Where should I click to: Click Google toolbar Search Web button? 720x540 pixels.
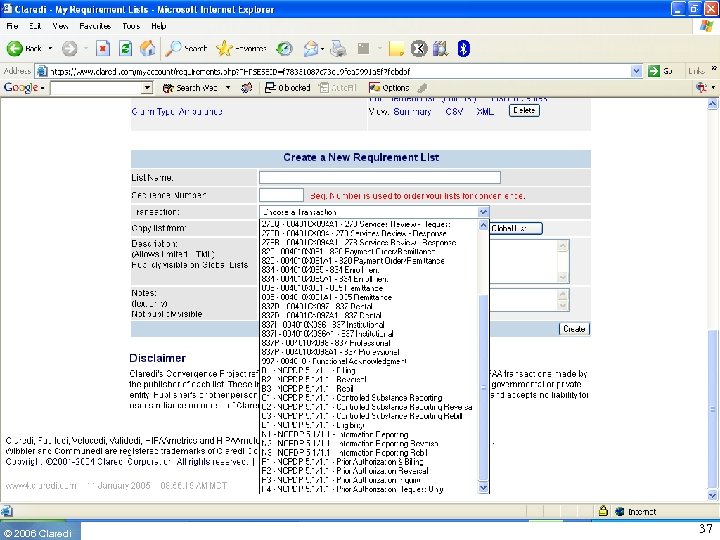point(191,88)
